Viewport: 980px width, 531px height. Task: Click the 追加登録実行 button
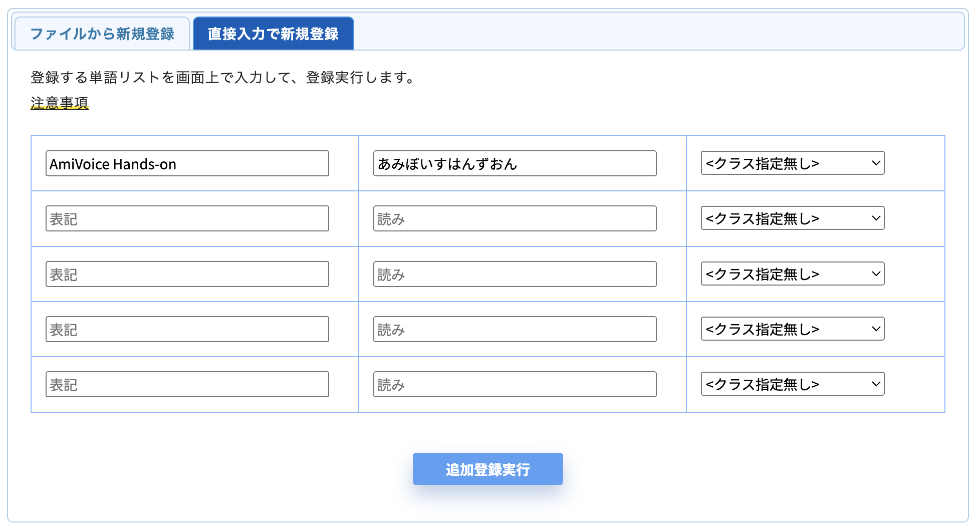pos(487,469)
